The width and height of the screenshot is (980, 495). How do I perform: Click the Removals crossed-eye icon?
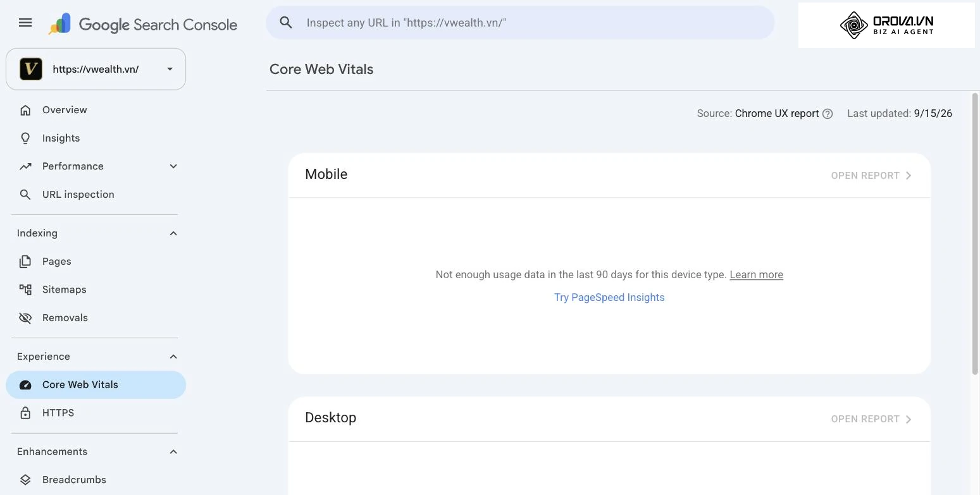(x=25, y=318)
